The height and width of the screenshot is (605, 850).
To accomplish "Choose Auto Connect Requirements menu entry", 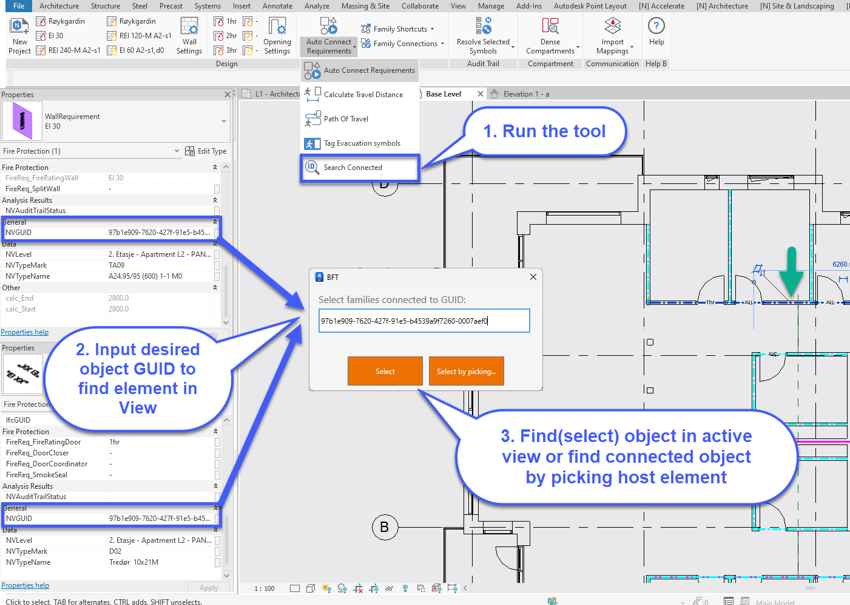I will point(359,70).
